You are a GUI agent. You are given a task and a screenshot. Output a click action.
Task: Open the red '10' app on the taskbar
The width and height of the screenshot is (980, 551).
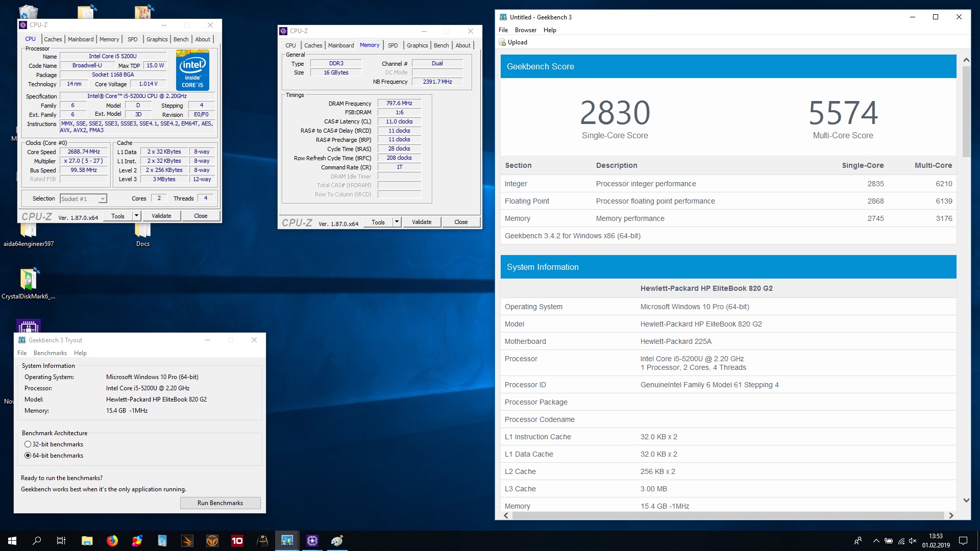[237, 541]
